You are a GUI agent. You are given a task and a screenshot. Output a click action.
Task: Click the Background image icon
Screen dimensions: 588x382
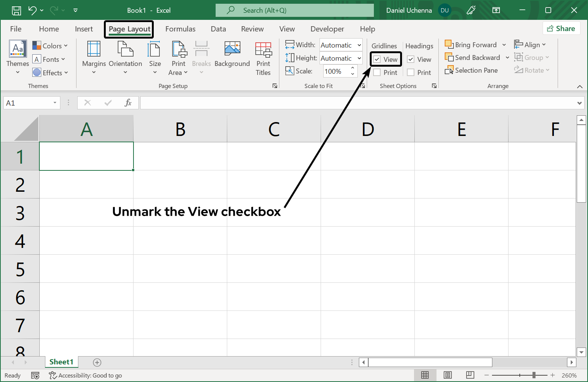(x=232, y=49)
